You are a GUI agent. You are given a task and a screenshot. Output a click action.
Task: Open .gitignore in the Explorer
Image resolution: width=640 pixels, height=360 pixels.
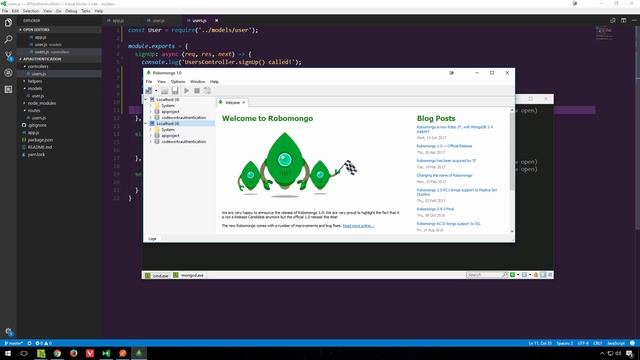pyautogui.click(x=37, y=125)
